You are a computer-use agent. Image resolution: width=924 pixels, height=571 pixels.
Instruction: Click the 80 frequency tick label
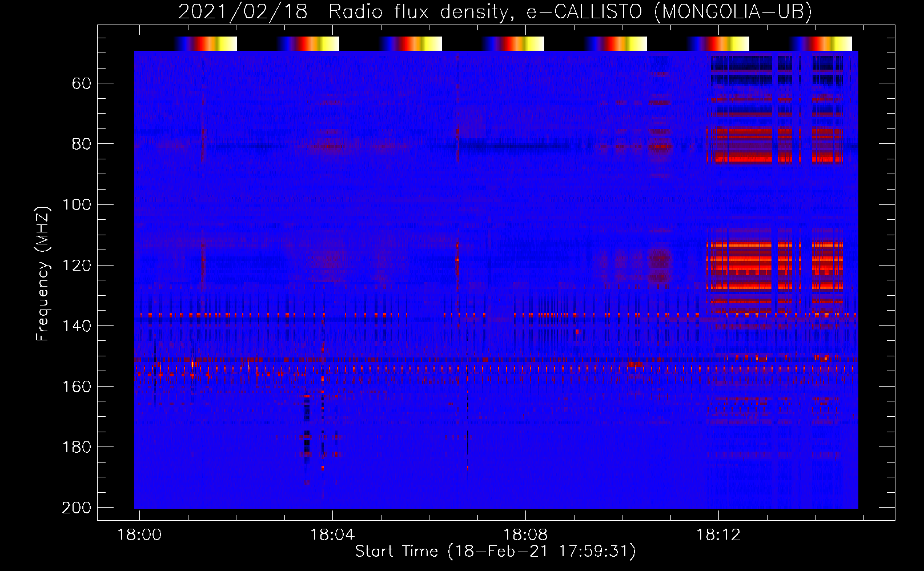tap(82, 144)
